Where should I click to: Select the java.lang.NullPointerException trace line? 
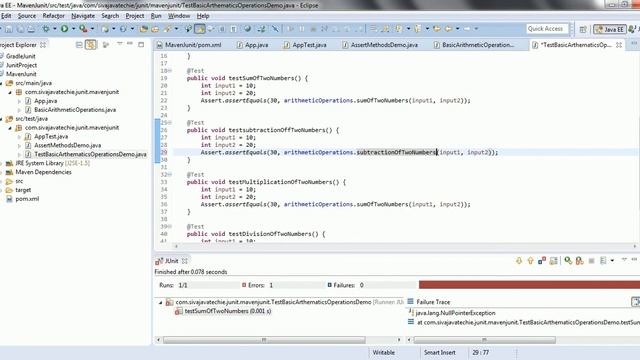455,313
